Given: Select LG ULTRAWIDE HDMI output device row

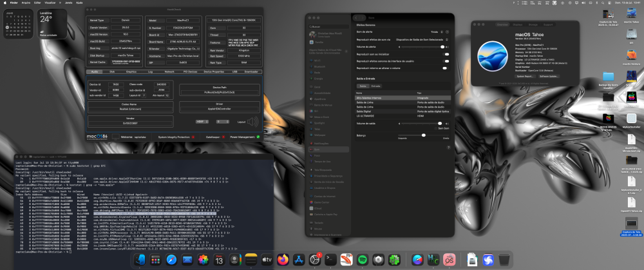Looking at the screenshot, I should point(402,116).
